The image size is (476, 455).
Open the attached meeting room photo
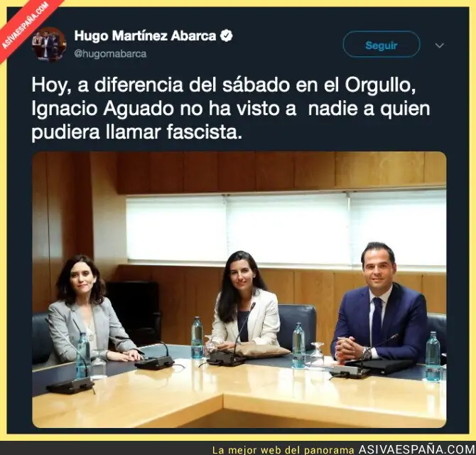[239, 289]
